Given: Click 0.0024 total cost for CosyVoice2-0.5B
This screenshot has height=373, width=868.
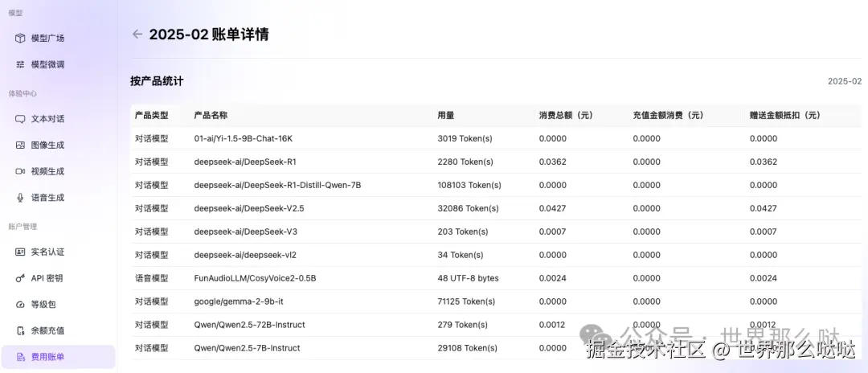Looking at the screenshot, I should (552, 278).
